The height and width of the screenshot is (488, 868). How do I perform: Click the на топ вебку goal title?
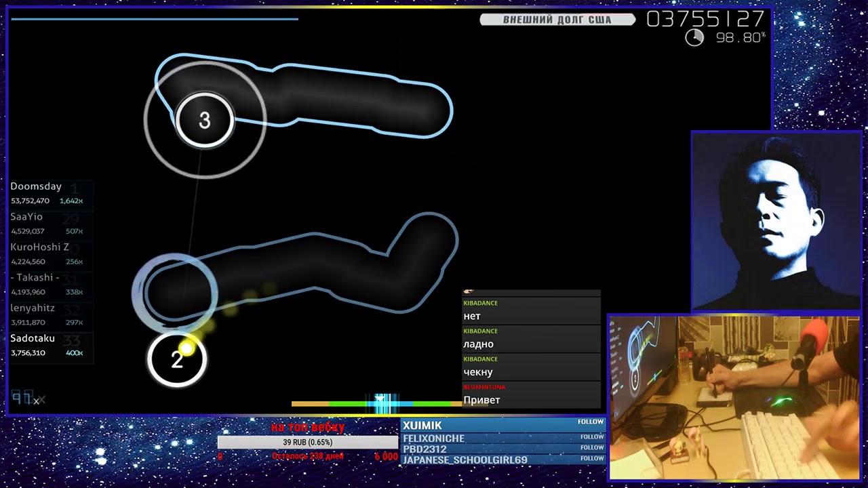click(308, 427)
